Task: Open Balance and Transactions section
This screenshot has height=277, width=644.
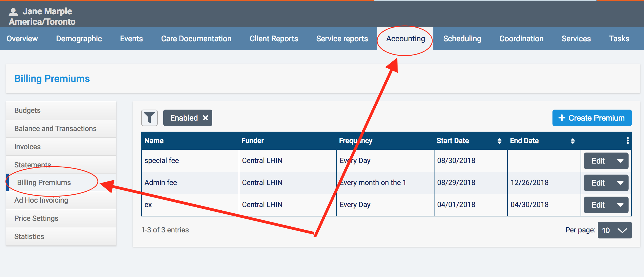Action: point(55,129)
